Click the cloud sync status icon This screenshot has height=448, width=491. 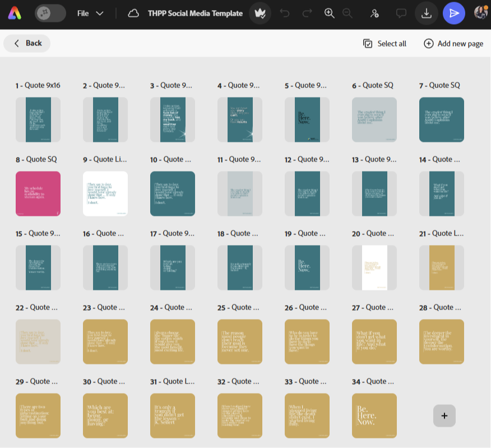tap(133, 13)
